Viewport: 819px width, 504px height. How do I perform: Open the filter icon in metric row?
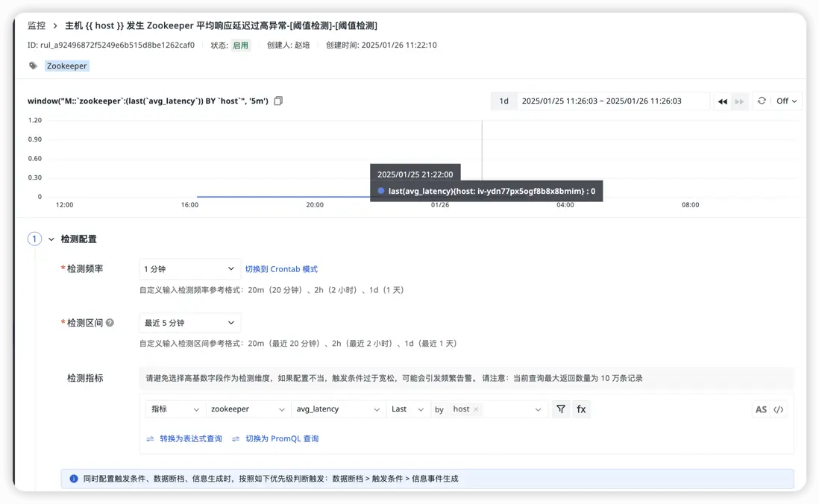561,409
